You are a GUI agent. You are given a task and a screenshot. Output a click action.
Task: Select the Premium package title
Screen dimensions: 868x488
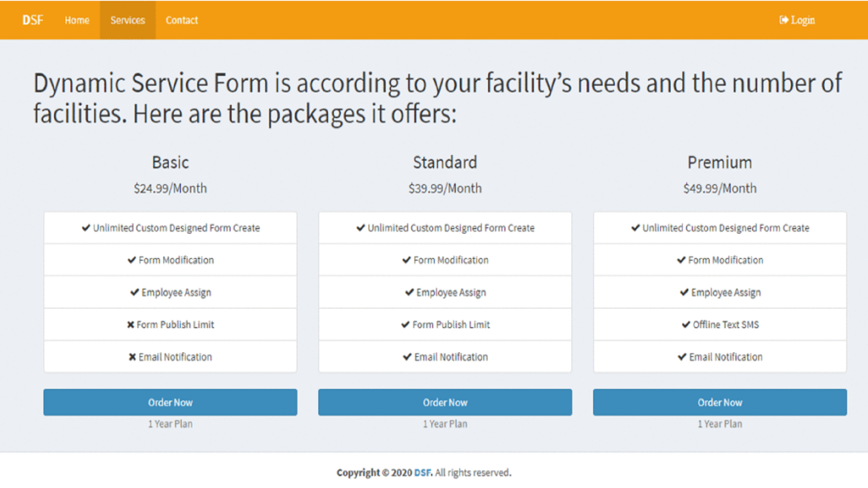pyautogui.click(x=720, y=163)
